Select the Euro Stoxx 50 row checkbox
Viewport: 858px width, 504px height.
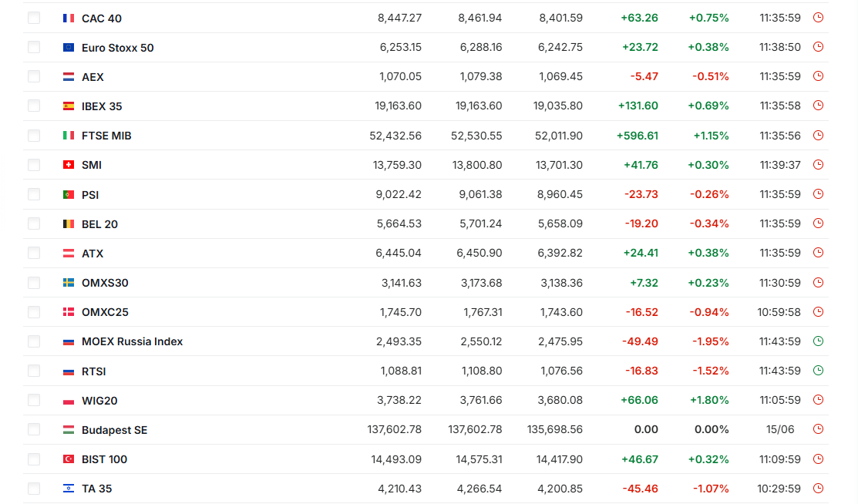(34, 47)
